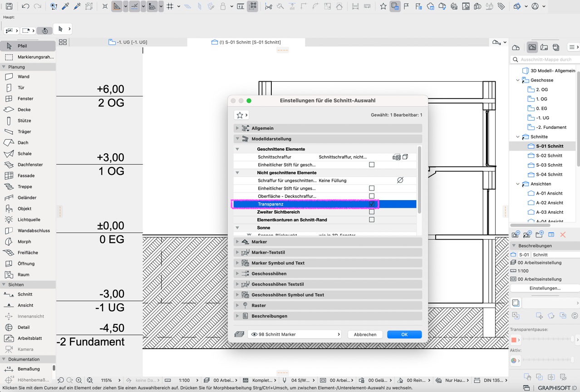Uncheck the Transparenz checkbox
Image resolution: width=580 pixels, height=392 pixels.
[x=372, y=204]
